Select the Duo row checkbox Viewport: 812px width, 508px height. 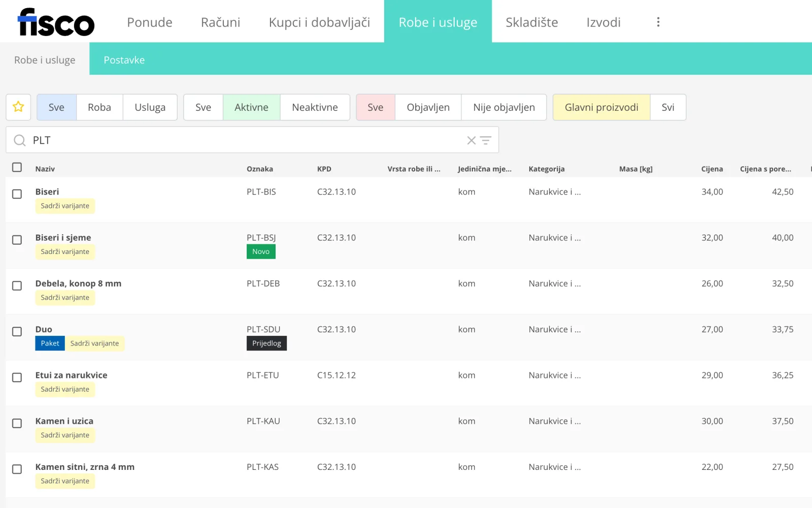(x=17, y=331)
